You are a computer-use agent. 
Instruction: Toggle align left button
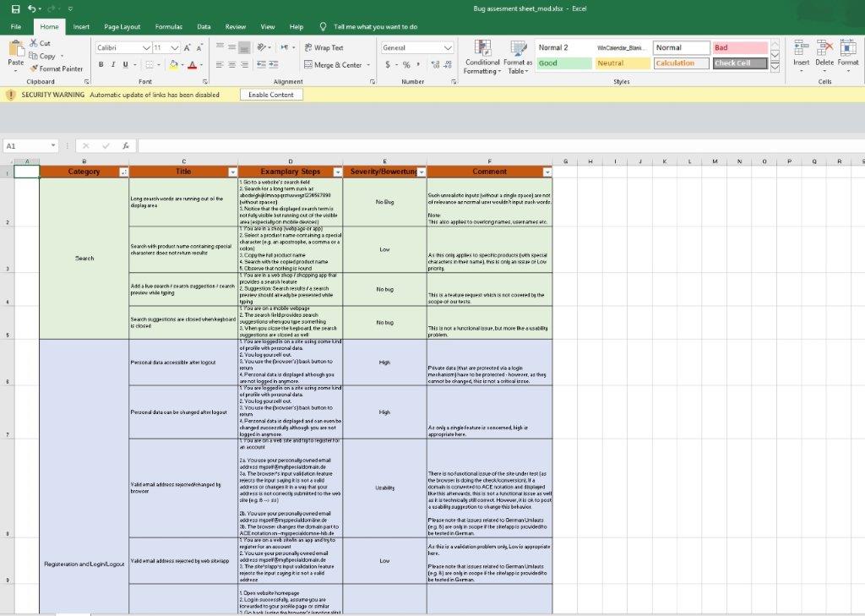point(220,65)
